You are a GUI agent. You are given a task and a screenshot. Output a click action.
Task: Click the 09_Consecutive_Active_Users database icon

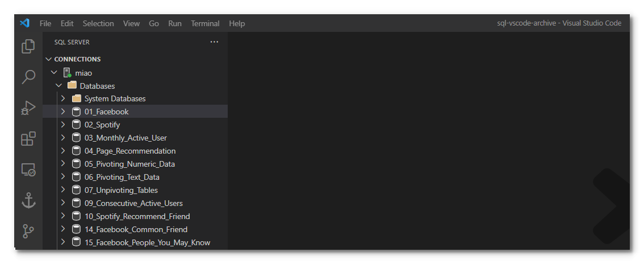(x=77, y=203)
